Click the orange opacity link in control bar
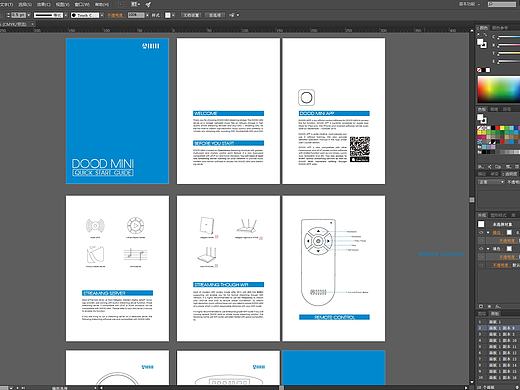Screen dimensions: 520x390 (115, 15)
